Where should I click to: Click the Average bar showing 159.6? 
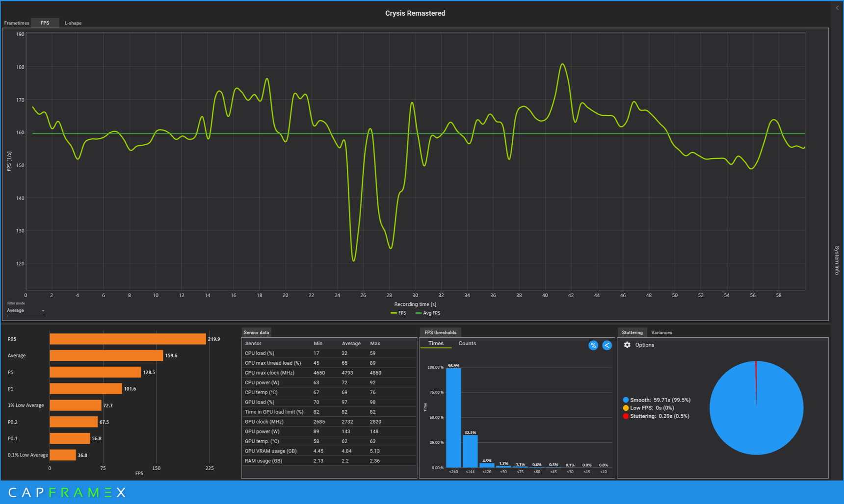pos(106,355)
